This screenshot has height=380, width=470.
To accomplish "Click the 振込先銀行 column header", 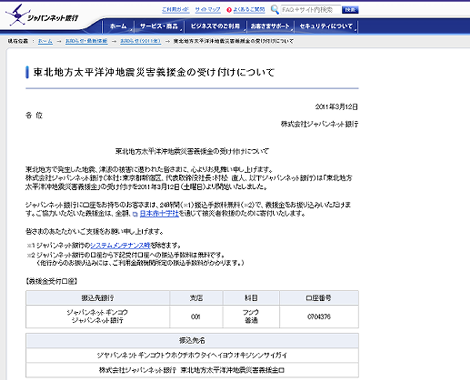I will pyautogui.click(x=98, y=298).
